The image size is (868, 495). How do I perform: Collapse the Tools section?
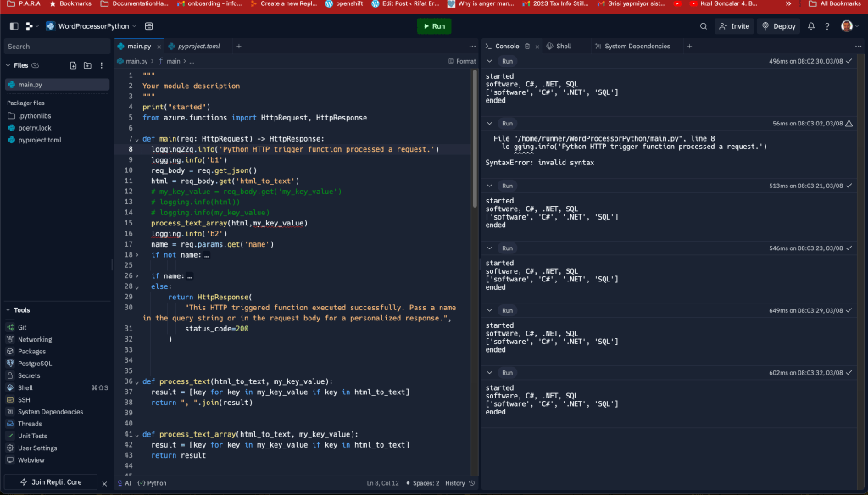pyautogui.click(x=8, y=310)
